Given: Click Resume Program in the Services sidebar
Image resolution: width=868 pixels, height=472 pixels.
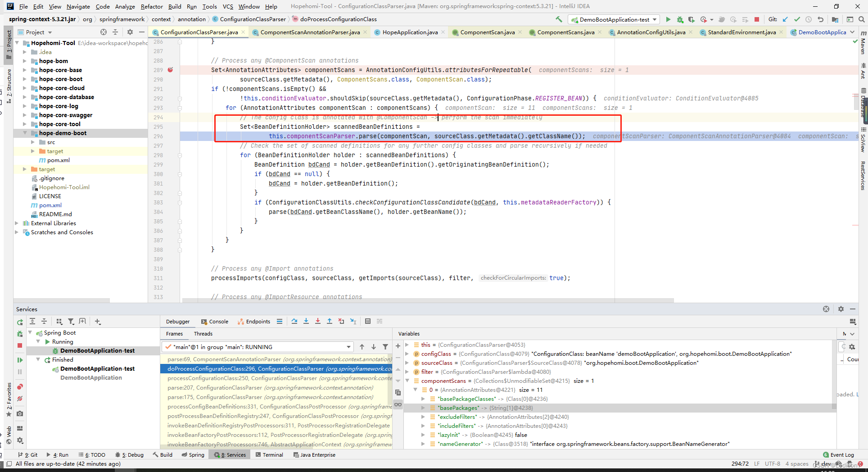Looking at the screenshot, I should [20, 360].
